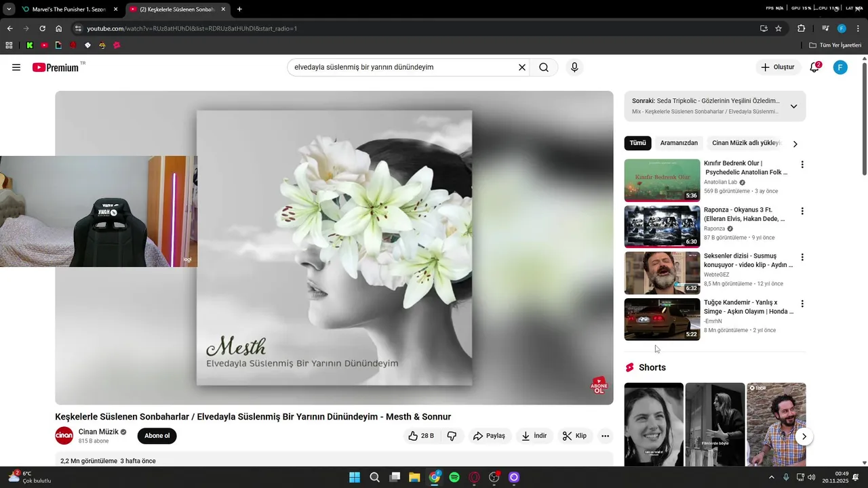
Task: Show hidden system tray icons
Action: (772, 477)
